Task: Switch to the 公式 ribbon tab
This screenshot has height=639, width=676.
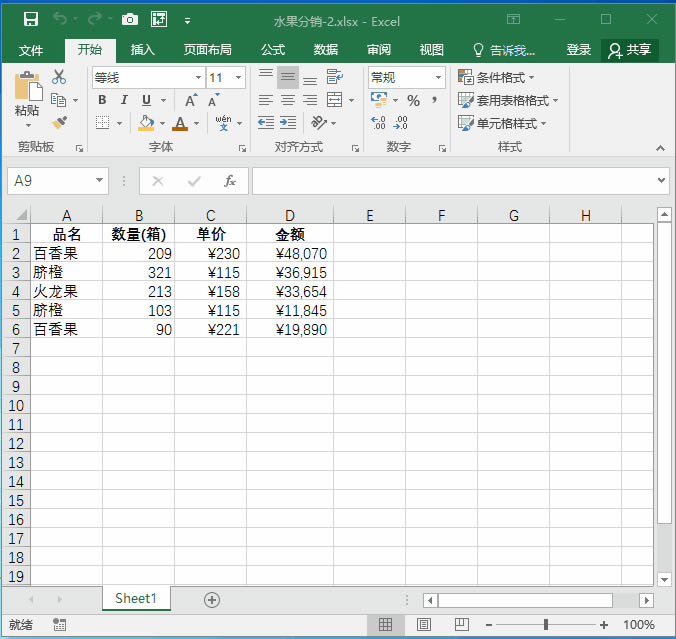Action: 273,50
